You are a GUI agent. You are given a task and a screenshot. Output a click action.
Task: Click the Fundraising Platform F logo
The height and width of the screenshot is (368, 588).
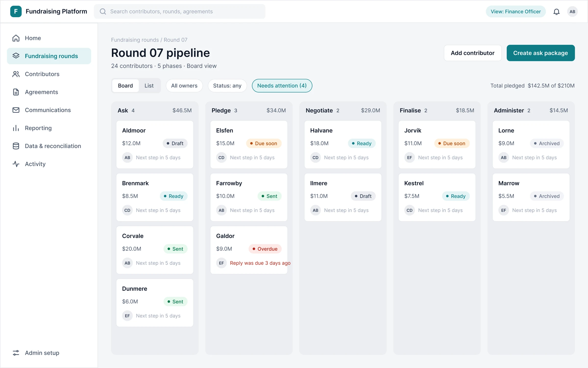point(16,12)
